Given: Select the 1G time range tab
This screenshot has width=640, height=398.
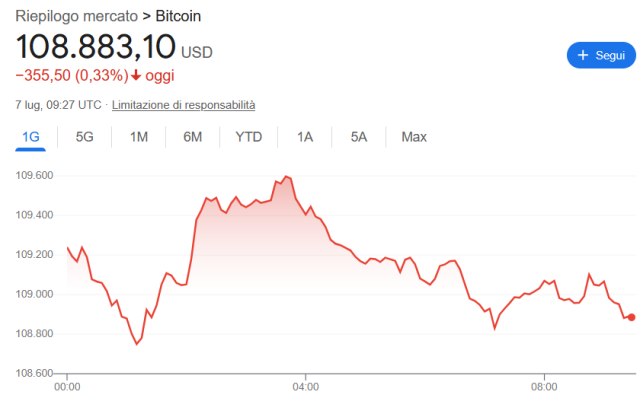Looking at the screenshot, I should pyautogui.click(x=31, y=137).
